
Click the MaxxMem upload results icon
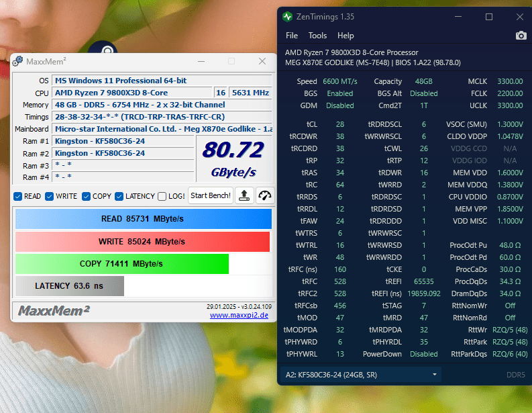point(244,195)
